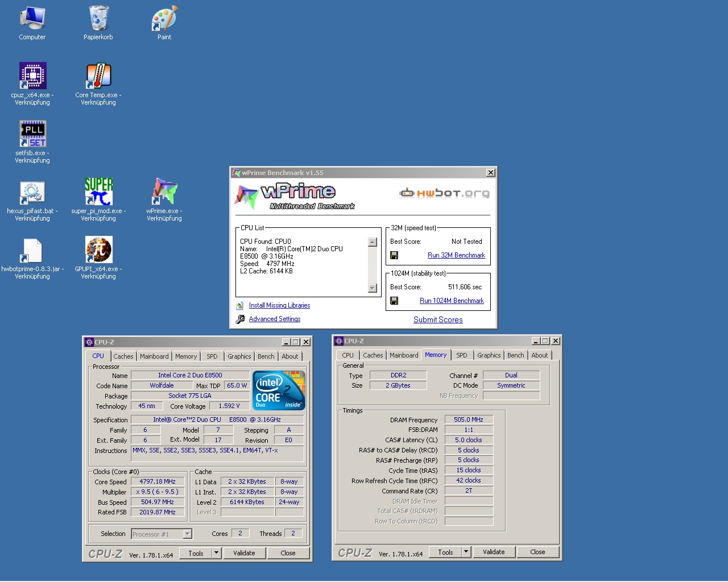Open Advanced Settings link in wPrime

tap(275, 319)
